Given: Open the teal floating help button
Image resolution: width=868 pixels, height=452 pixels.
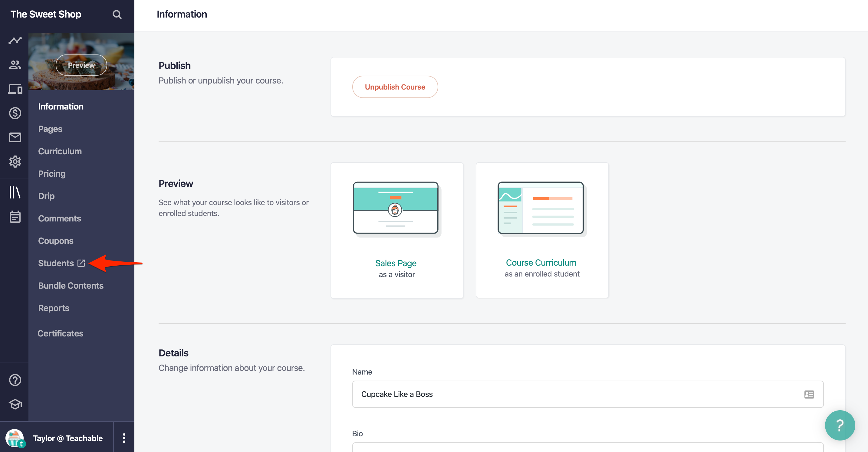Looking at the screenshot, I should [x=840, y=425].
